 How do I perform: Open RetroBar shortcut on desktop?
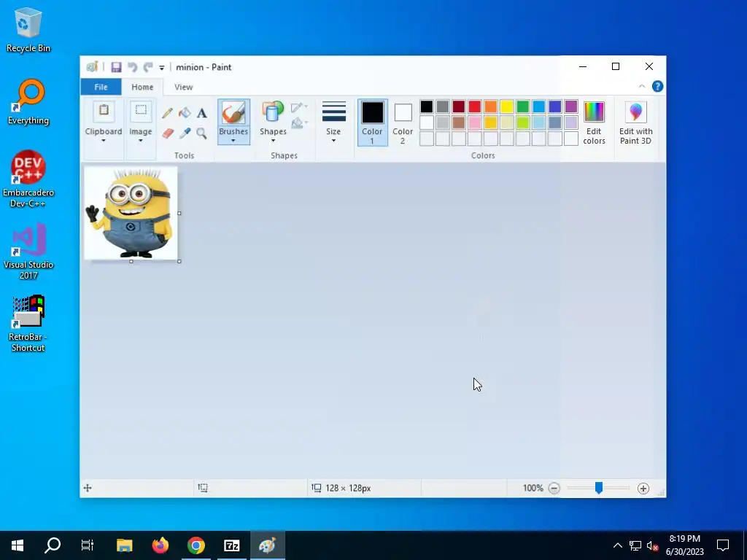point(28,324)
